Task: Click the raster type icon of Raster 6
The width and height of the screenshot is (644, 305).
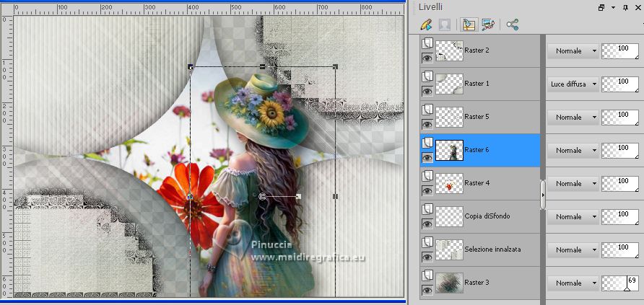Action: coord(427,143)
